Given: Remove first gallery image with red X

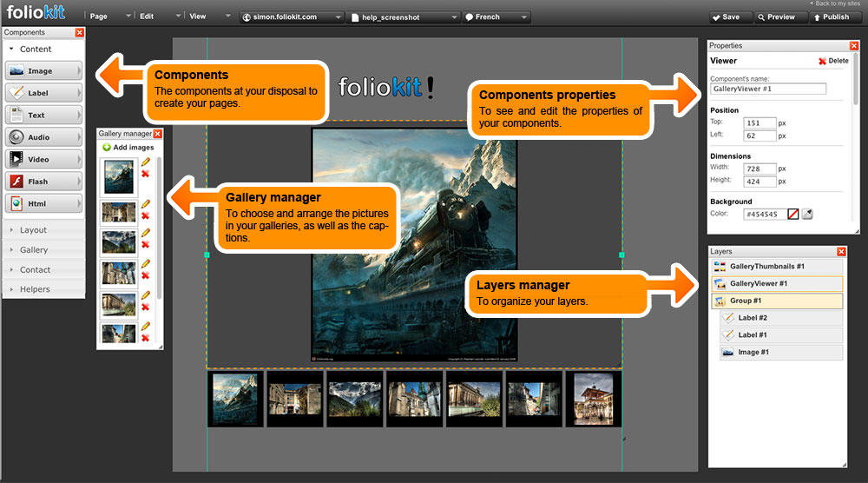Looking at the screenshot, I should click(145, 175).
